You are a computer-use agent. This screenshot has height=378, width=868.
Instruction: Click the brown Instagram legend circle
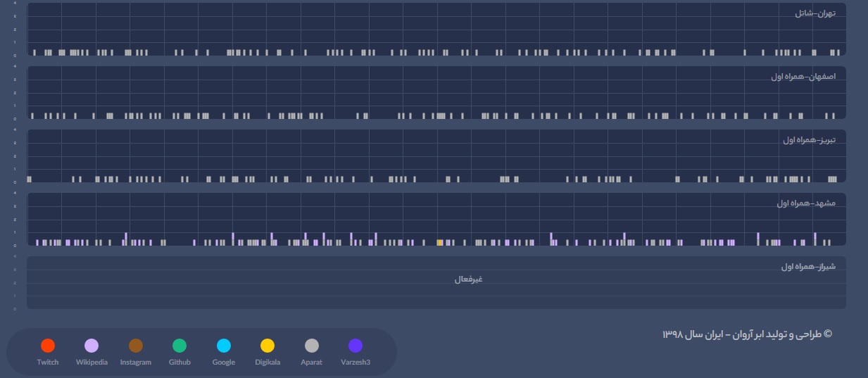pyautogui.click(x=136, y=346)
